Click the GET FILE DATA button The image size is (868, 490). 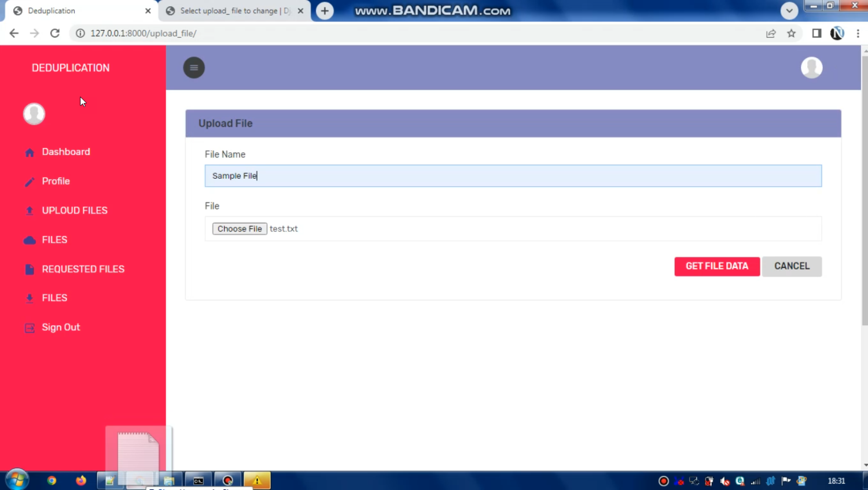[x=716, y=266]
